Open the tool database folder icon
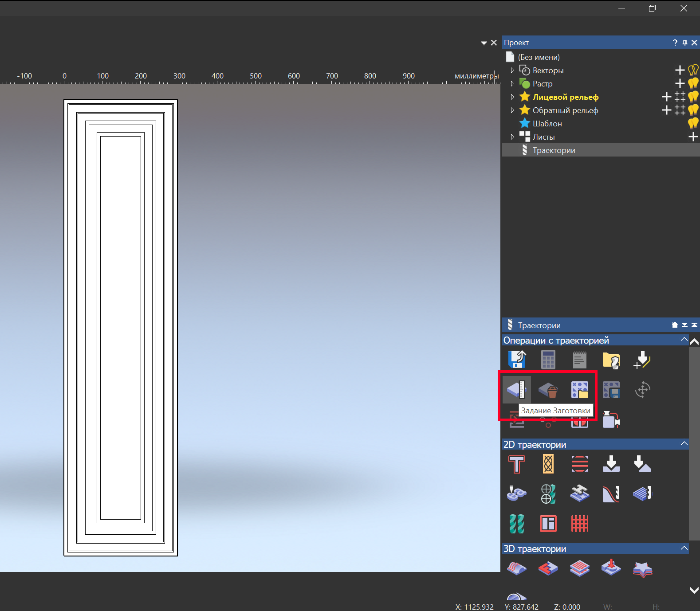This screenshot has width=700, height=611. click(x=611, y=360)
